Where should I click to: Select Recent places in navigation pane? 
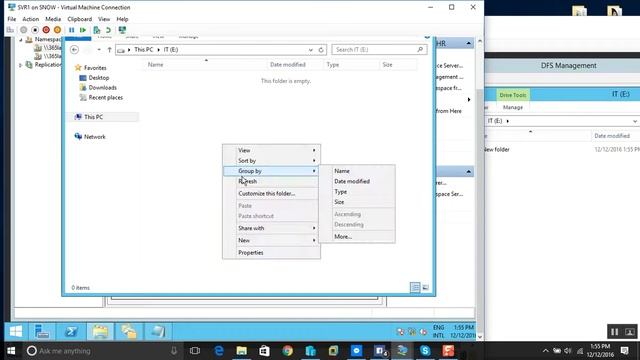point(105,98)
